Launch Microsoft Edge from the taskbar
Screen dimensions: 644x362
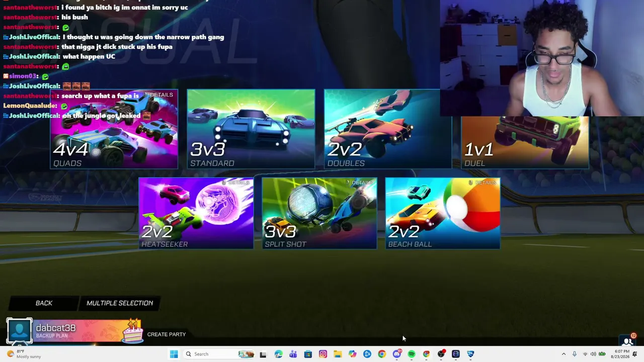(278, 354)
